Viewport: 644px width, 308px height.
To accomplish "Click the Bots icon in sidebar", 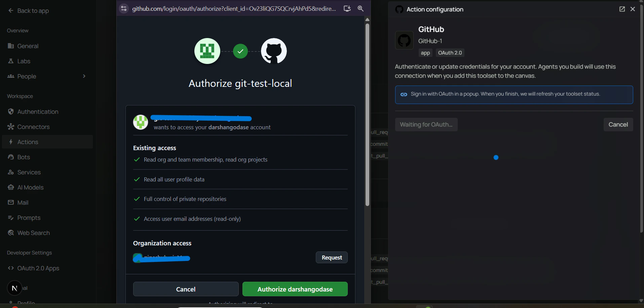I will point(11,157).
